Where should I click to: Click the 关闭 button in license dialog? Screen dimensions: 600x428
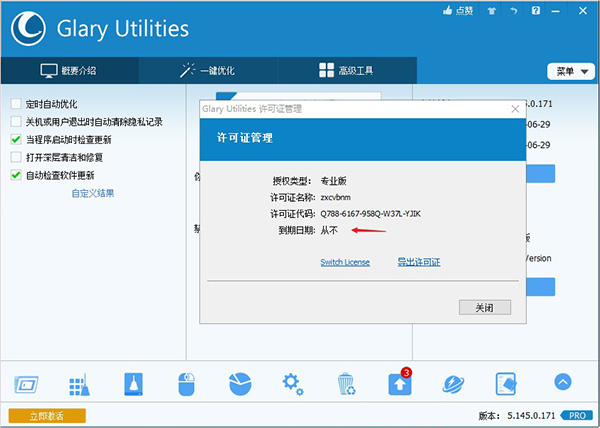pyautogui.click(x=485, y=308)
